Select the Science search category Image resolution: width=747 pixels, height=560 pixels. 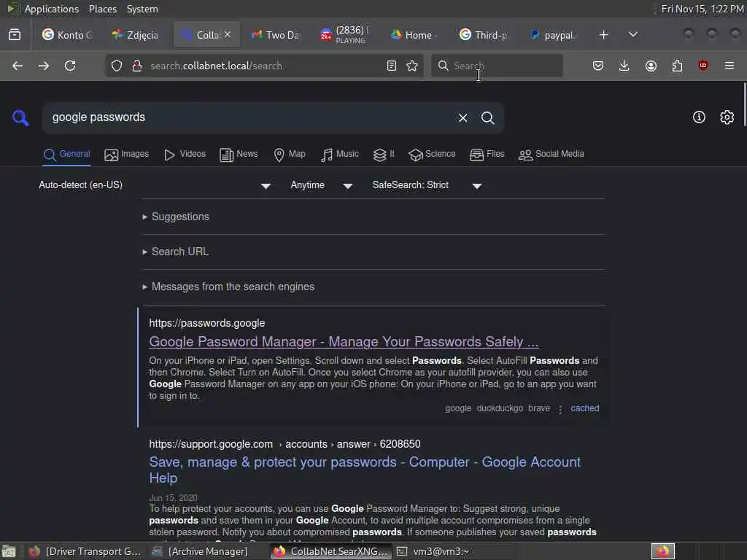[x=432, y=155]
